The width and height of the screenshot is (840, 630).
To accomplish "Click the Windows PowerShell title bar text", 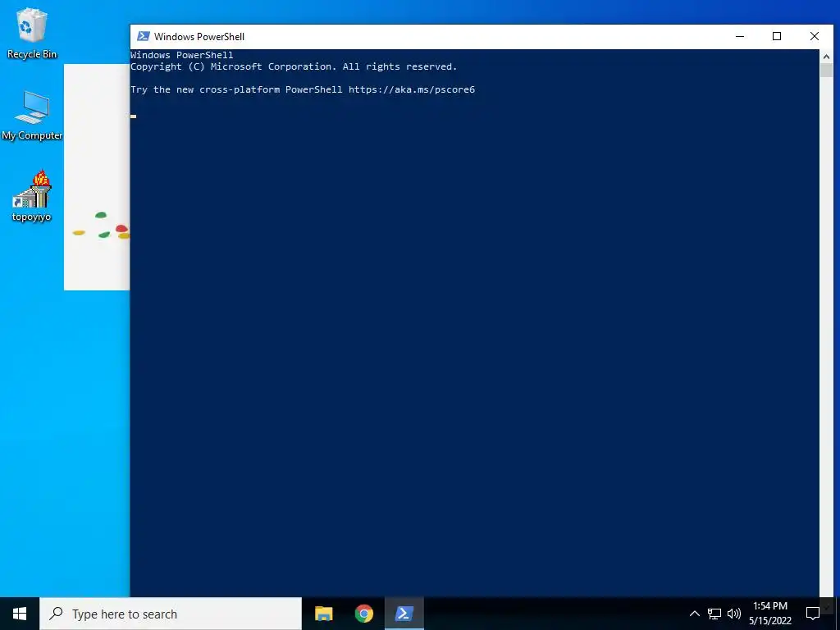I will click(x=199, y=36).
